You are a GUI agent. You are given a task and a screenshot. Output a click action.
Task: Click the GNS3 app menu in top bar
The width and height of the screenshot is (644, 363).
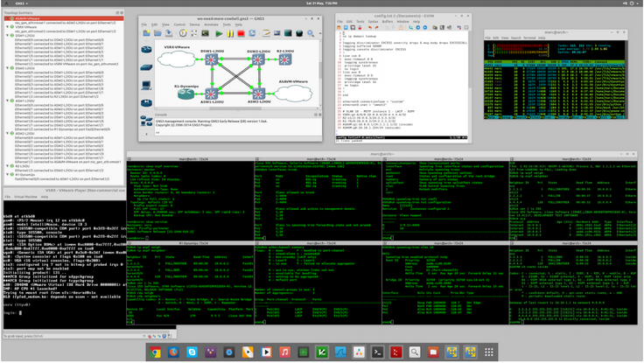(x=20, y=3)
